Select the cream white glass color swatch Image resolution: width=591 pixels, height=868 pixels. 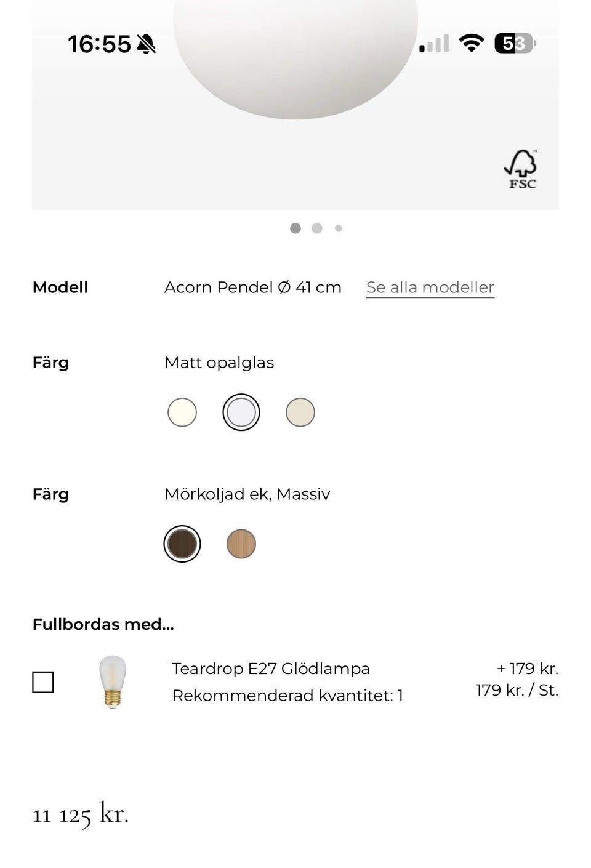[182, 412]
